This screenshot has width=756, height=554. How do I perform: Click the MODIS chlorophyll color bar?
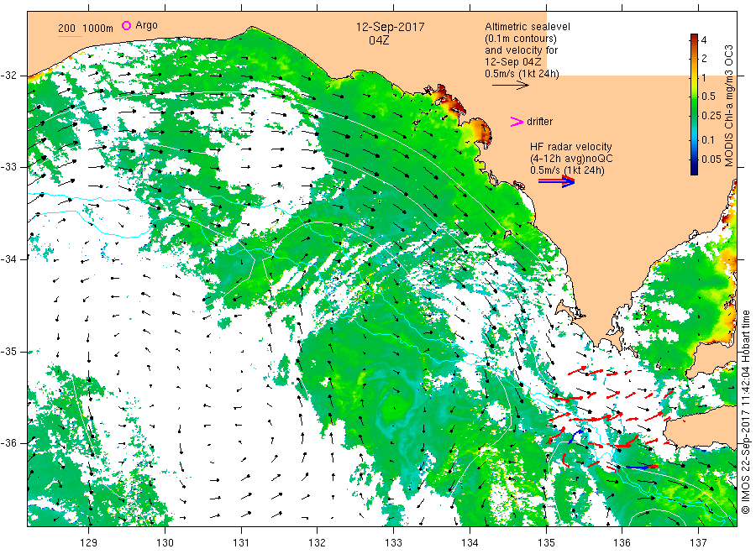tap(694, 105)
